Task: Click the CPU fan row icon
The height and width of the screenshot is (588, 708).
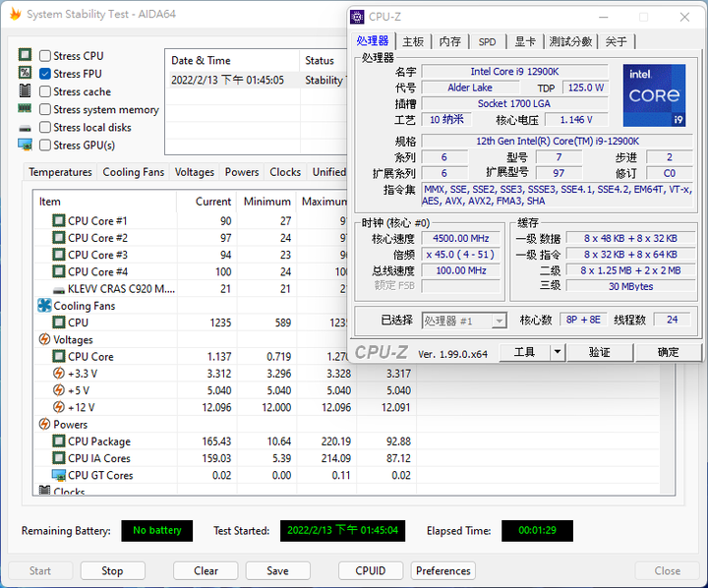Action: (59, 323)
